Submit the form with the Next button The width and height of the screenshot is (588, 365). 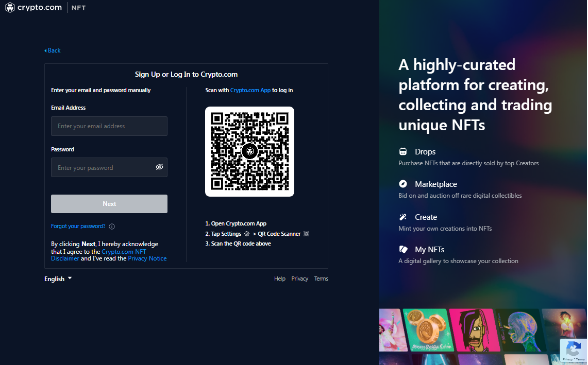coord(109,204)
